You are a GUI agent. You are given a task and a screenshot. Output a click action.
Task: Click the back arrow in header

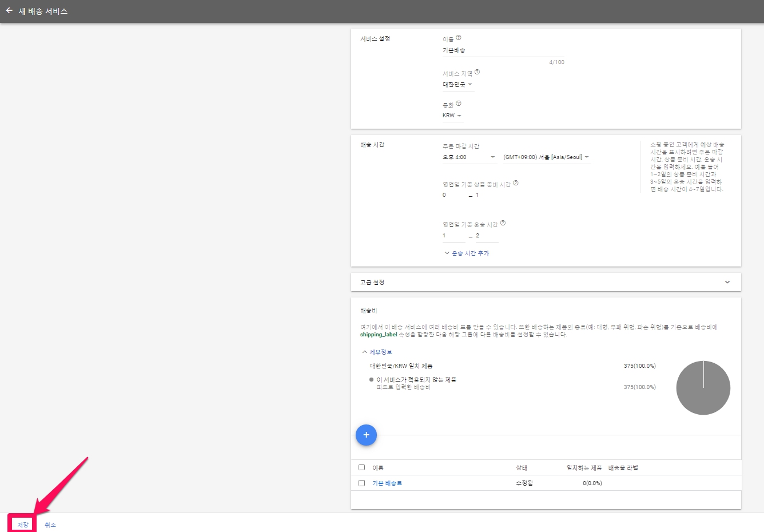pyautogui.click(x=9, y=11)
